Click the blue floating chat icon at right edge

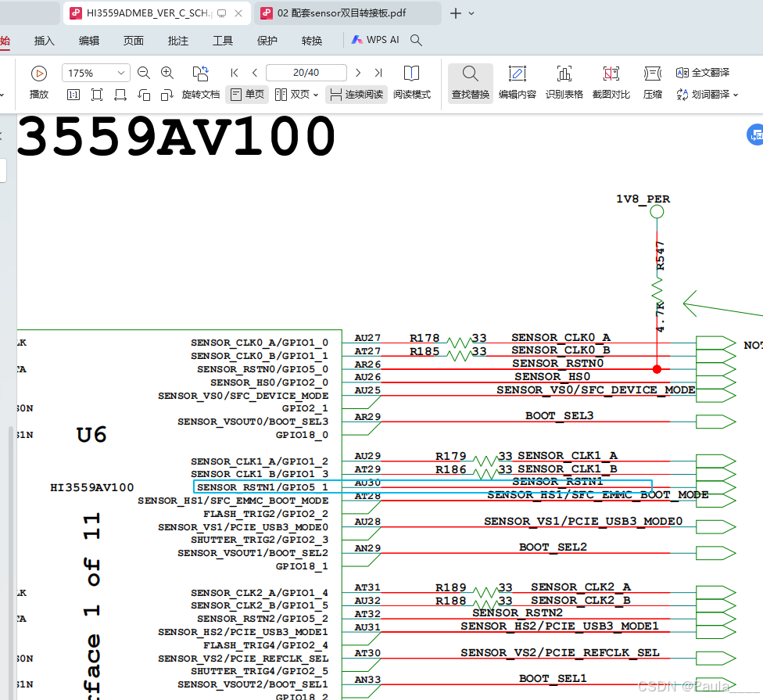click(755, 135)
